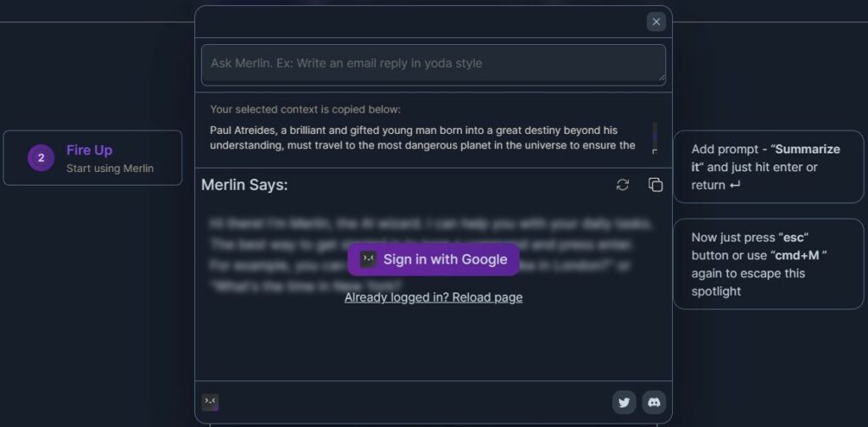
Task: Click the resize handle of the Ask Merlin textbox
Action: 660,80
